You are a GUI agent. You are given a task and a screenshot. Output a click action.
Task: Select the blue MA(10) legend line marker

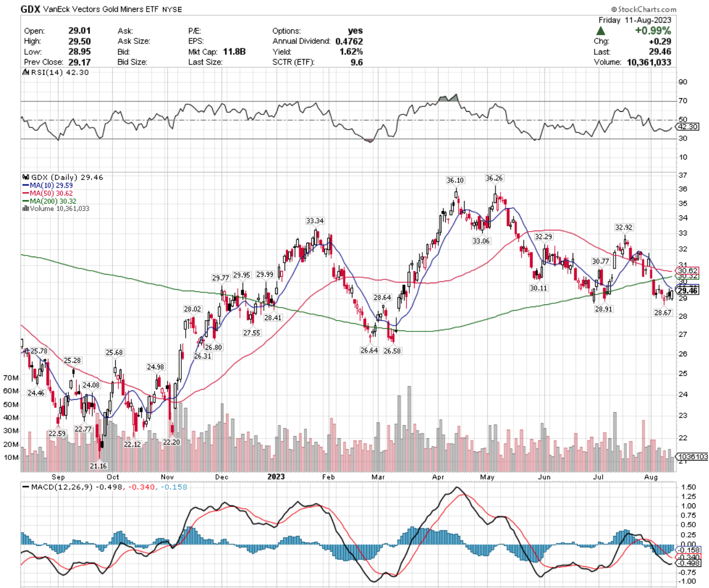tap(26, 186)
